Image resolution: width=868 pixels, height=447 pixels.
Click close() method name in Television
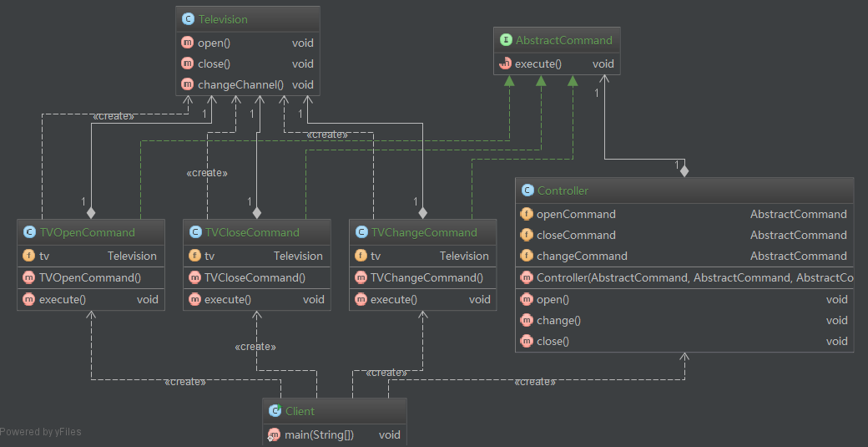coord(214,63)
